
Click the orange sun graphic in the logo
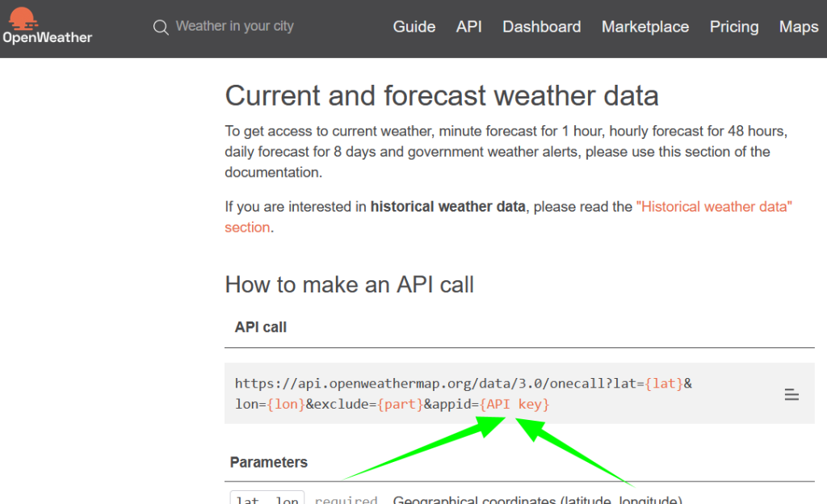(22, 15)
